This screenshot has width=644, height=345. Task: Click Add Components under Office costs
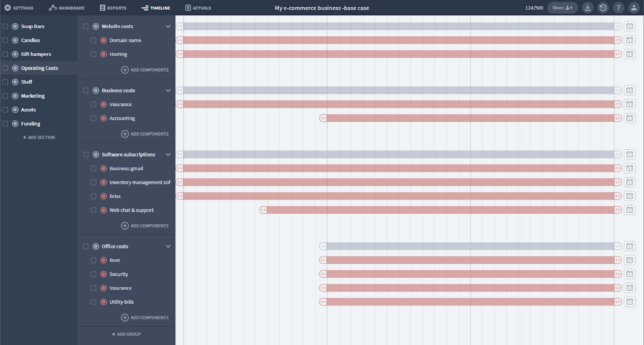(x=145, y=318)
